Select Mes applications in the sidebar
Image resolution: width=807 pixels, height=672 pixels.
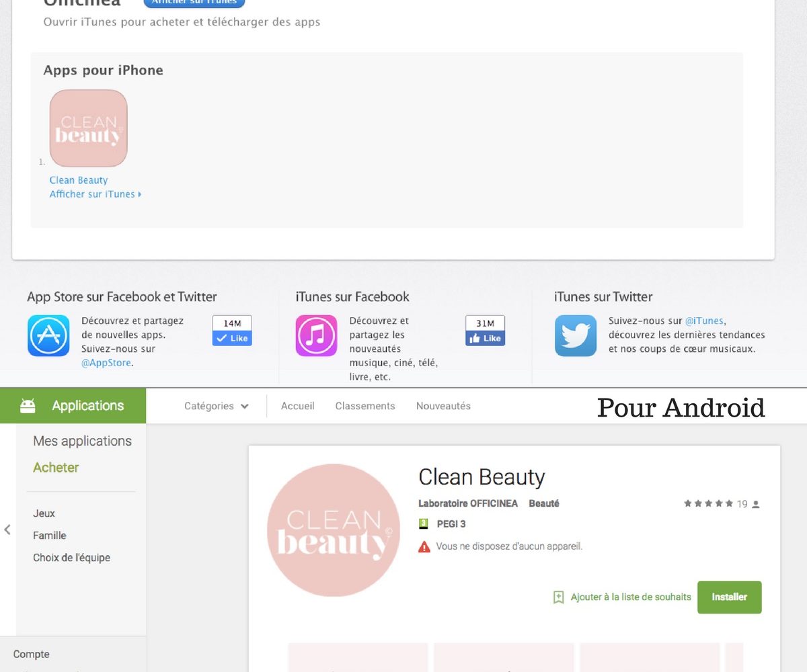[x=82, y=441]
